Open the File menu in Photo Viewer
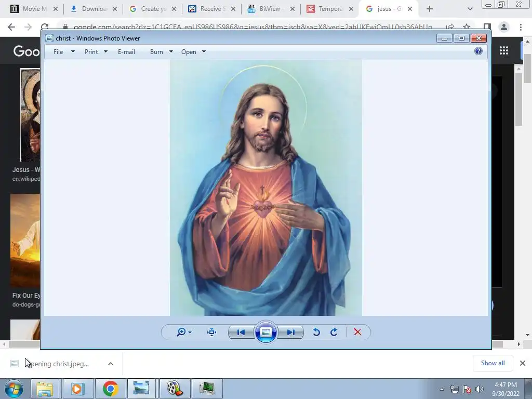 [58, 52]
